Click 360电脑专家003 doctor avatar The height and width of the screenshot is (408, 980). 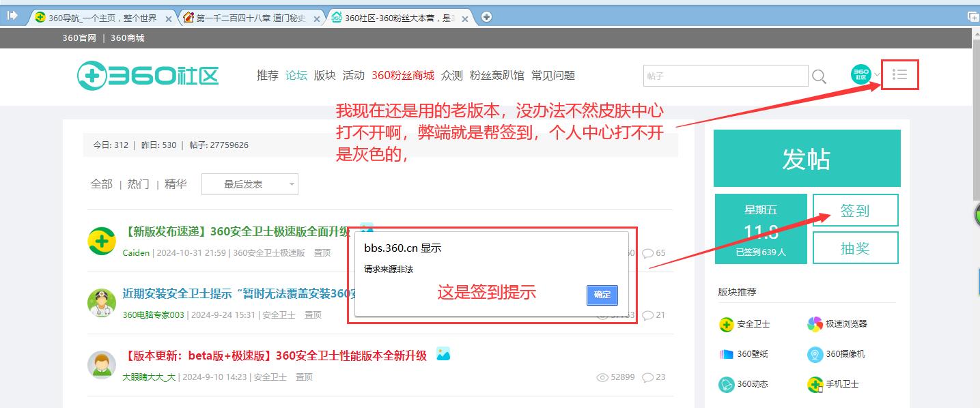(x=102, y=302)
